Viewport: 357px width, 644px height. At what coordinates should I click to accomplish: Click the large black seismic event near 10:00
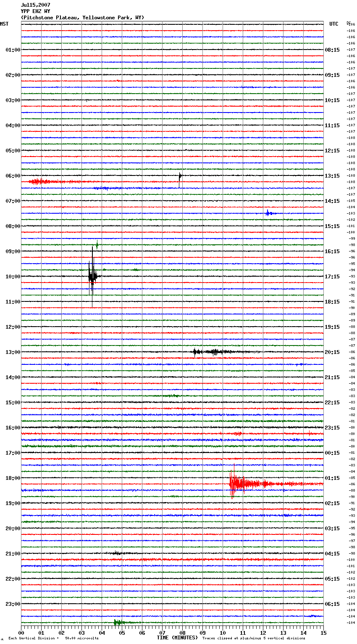pos(92,276)
